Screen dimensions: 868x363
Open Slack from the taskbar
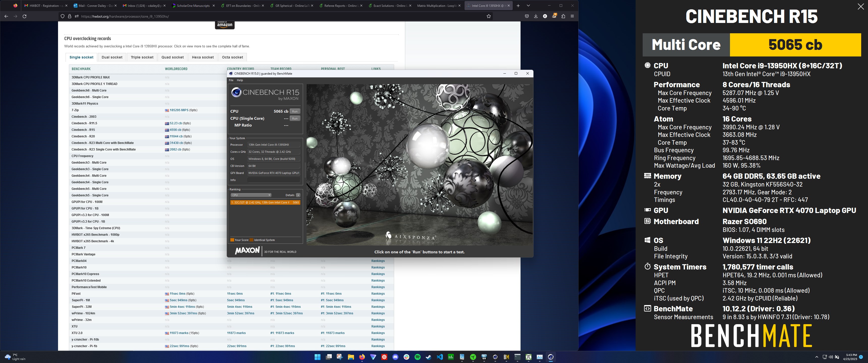coord(406,357)
